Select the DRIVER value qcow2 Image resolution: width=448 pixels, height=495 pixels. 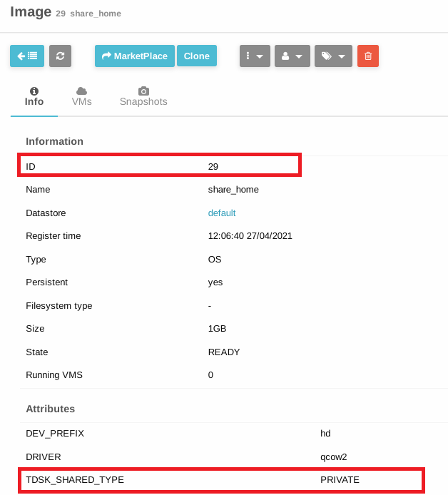tap(332, 456)
